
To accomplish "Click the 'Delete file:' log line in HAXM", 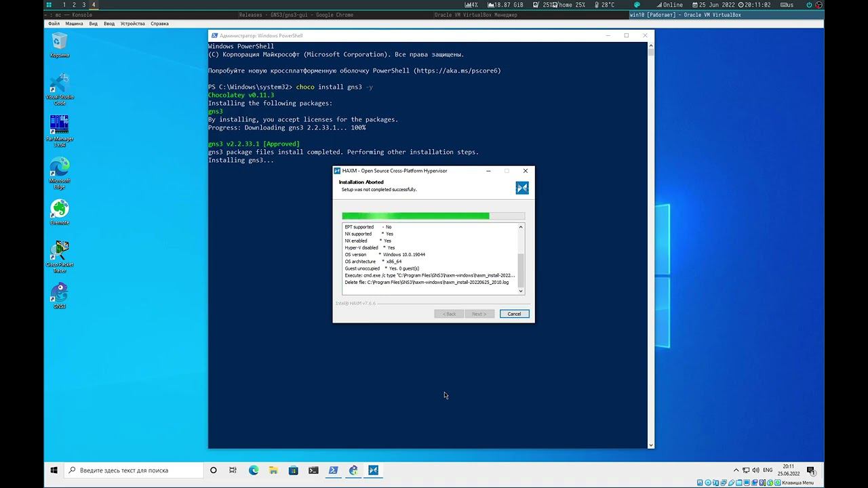I will (x=427, y=282).
